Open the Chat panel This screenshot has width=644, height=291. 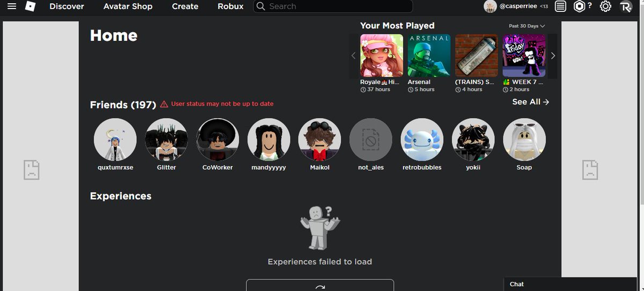pos(570,284)
